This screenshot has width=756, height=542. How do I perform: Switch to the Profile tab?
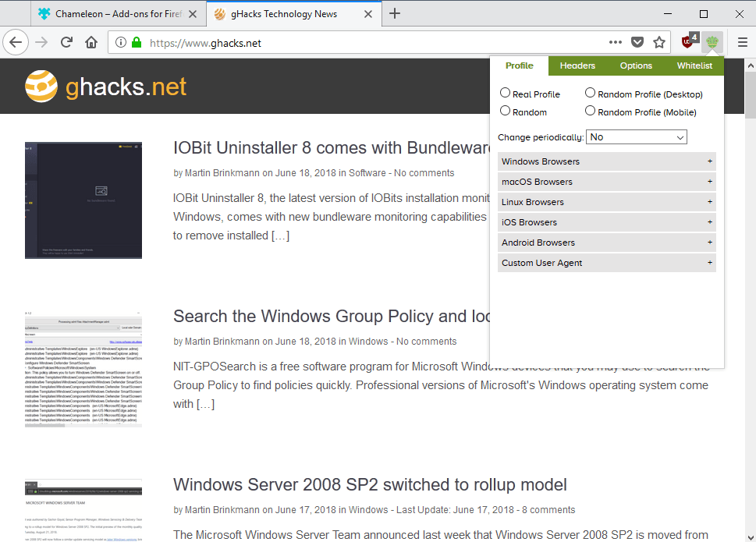(x=520, y=66)
